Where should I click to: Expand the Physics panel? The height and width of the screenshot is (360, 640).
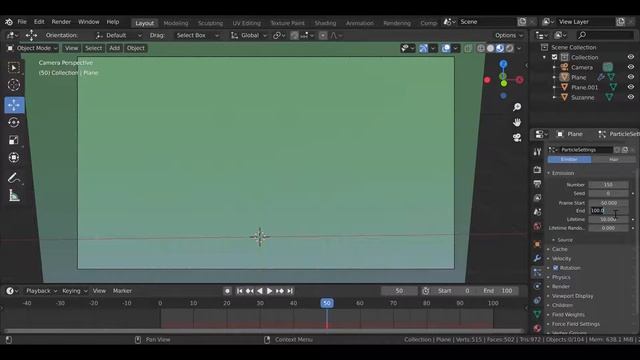click(561, 277)
